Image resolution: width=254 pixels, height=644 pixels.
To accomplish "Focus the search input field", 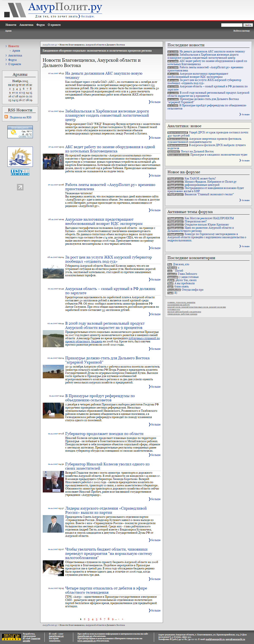I will pos(232,25).
